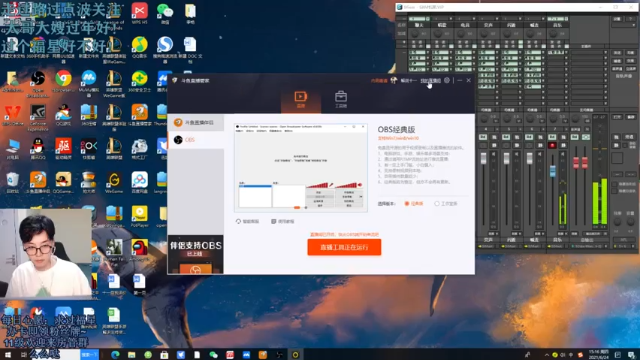Switch to the 直播 tab in Douyu assistant
Image resolution: width=640 pixels, height=360 pixels.
[x=300, y=100]
